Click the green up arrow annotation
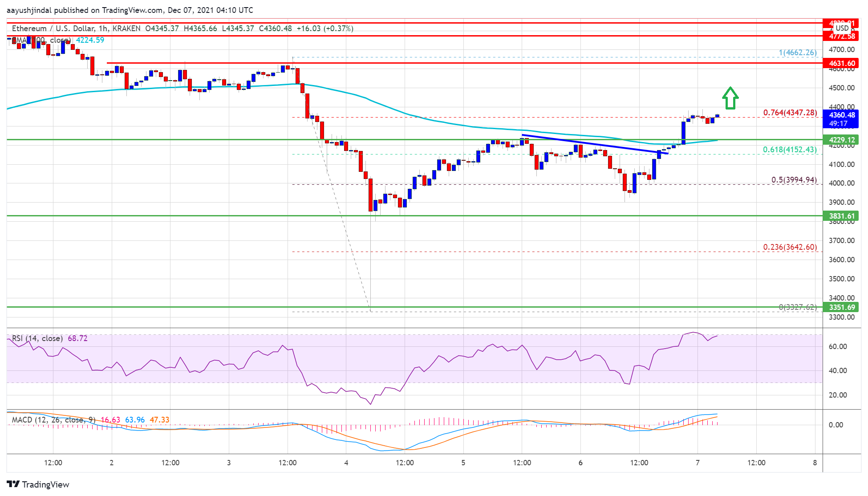 point(730,98)
